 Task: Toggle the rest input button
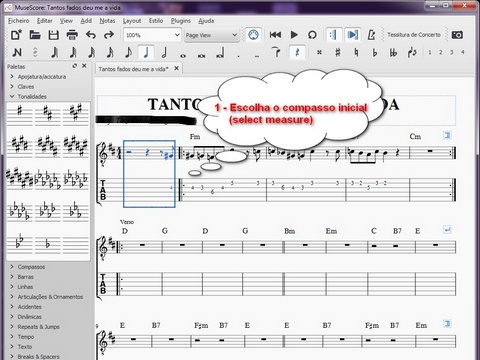(x=297, y=52)
